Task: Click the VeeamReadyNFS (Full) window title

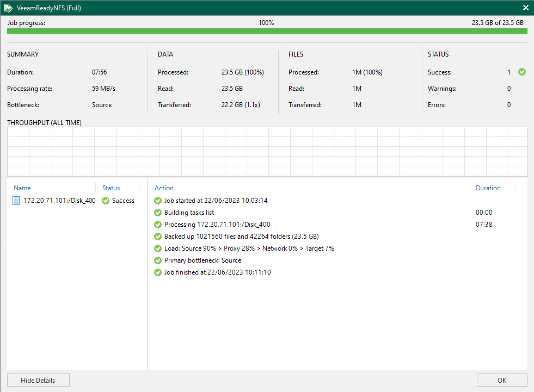Action: pyautogui.click(x=48, y=8)
